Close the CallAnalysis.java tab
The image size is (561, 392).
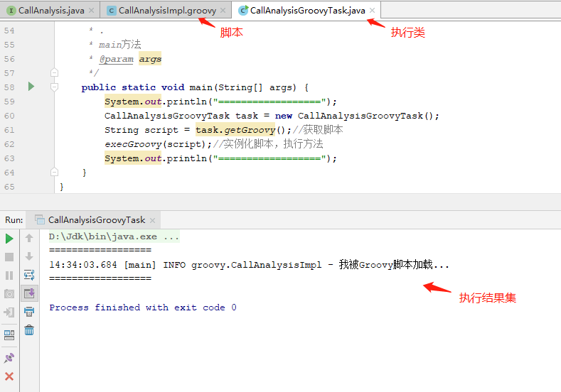(x=92, y=11)
